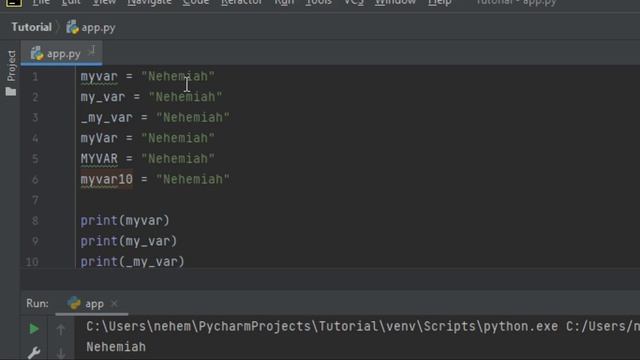The height and width of the screenshot is (360, 640).
Task: Click the PyCharm app icon in title bar
Action: [13, 2]
